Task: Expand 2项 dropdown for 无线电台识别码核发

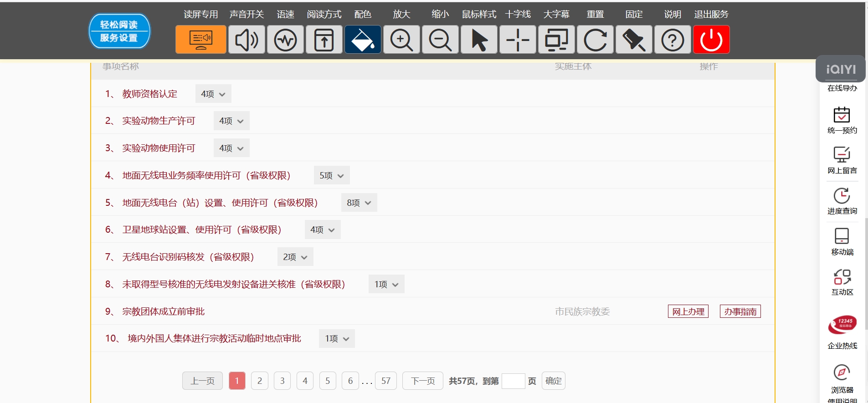Action: pos(295,257)
